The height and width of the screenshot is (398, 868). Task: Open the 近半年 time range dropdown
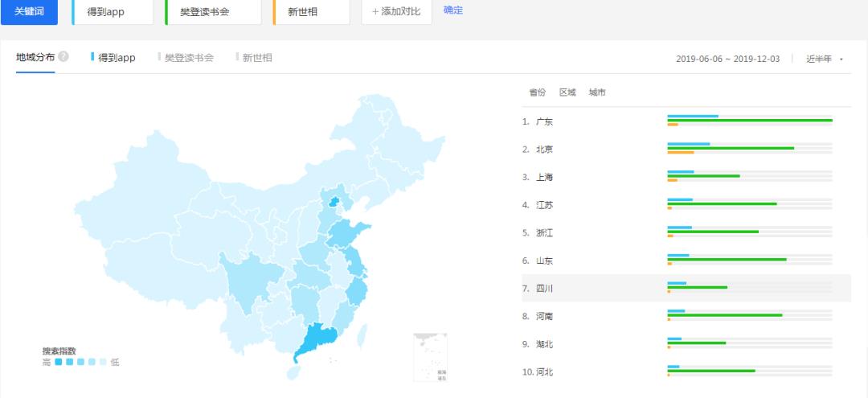point(824,59)
